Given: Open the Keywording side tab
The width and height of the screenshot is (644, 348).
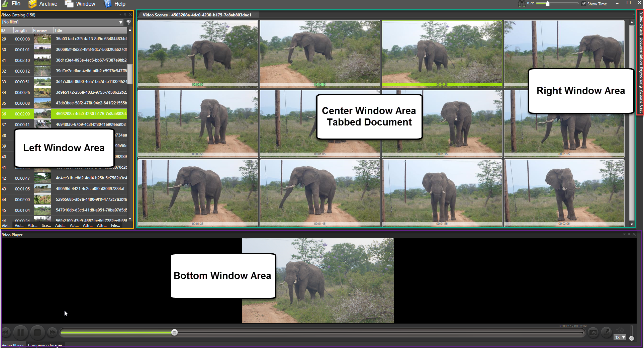Looking at the screenshot, I should tap(641, 78).
